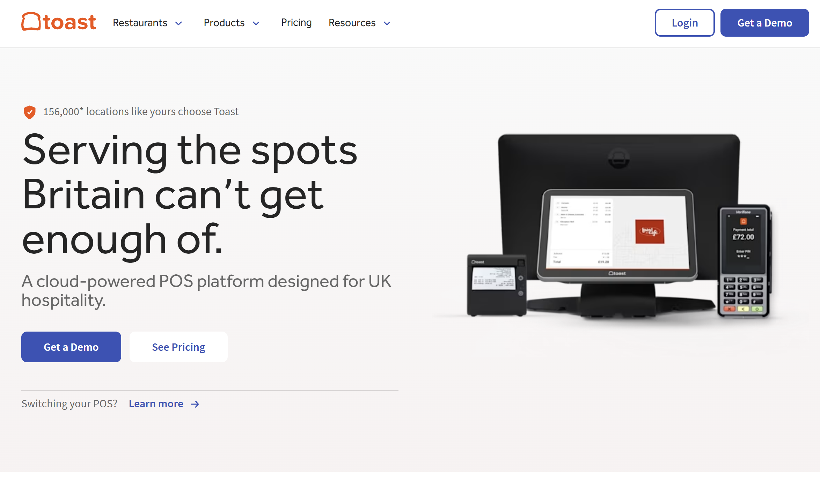Open the Products menu

tap(224, 23)
